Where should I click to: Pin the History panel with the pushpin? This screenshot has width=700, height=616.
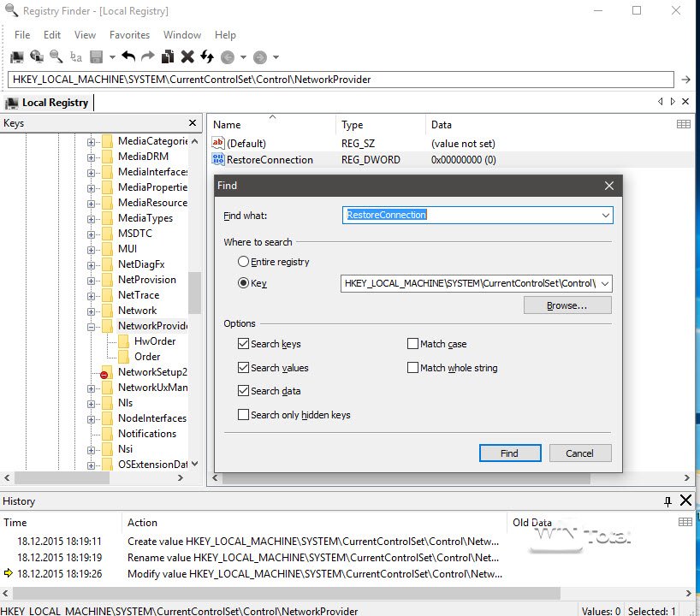(x=667, y=500)
